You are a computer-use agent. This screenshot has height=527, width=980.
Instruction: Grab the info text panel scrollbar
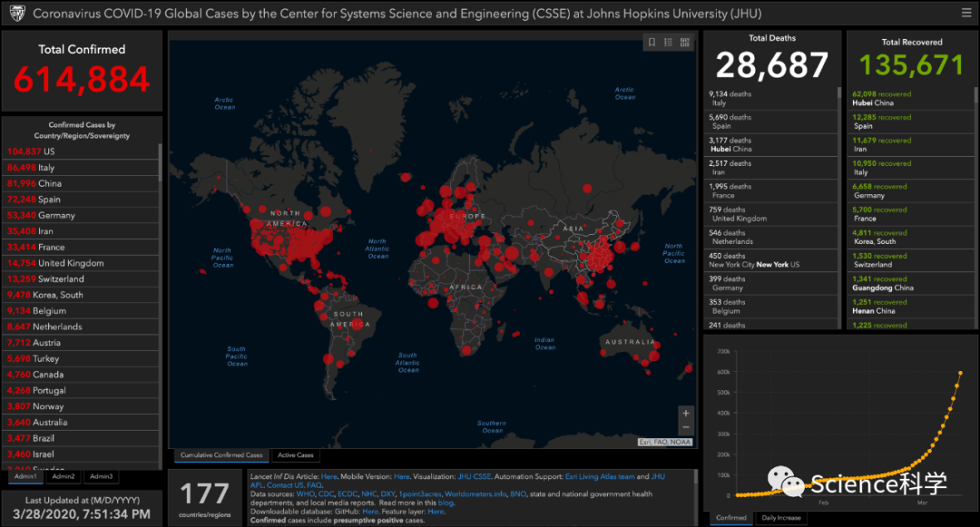click(696, 478)
